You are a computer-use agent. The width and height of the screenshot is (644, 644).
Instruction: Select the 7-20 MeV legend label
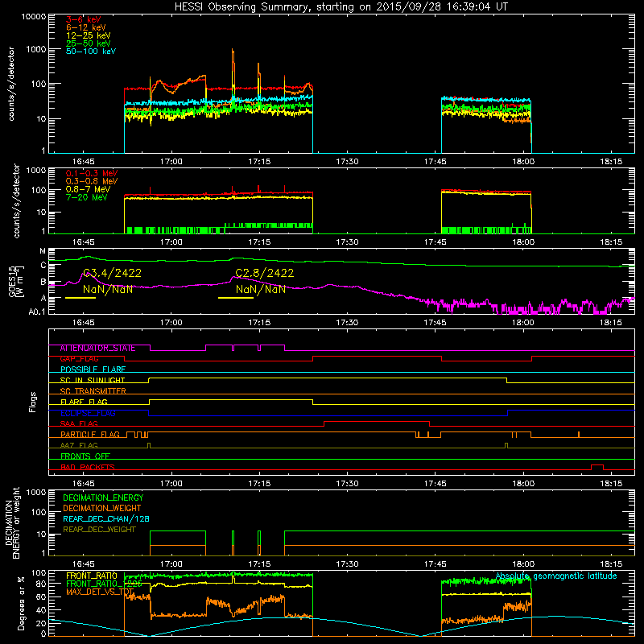coord(87,197)
